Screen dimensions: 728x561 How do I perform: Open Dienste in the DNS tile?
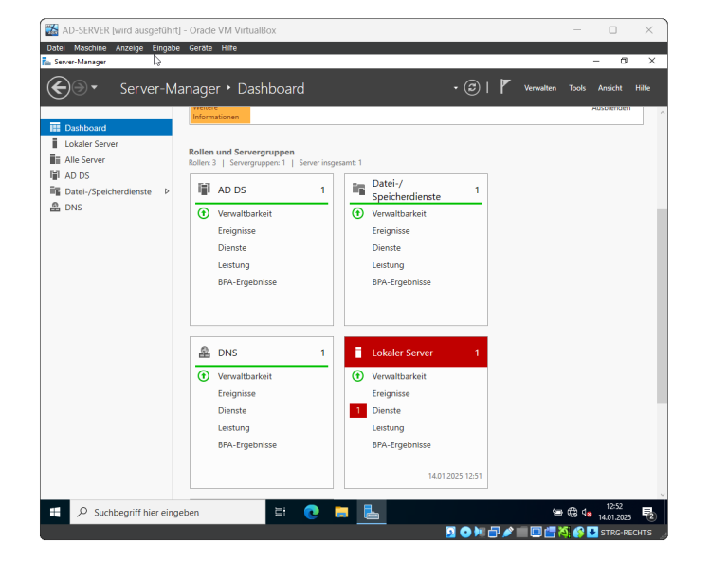point(232,411)
